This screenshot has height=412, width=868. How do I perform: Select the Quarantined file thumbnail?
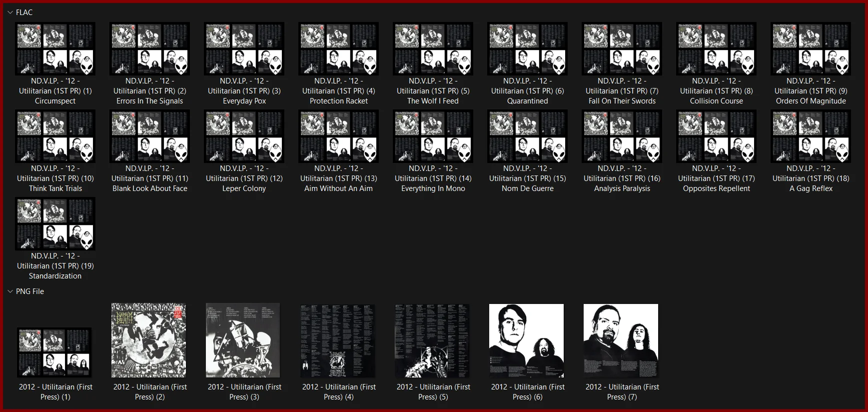(527, 48)
